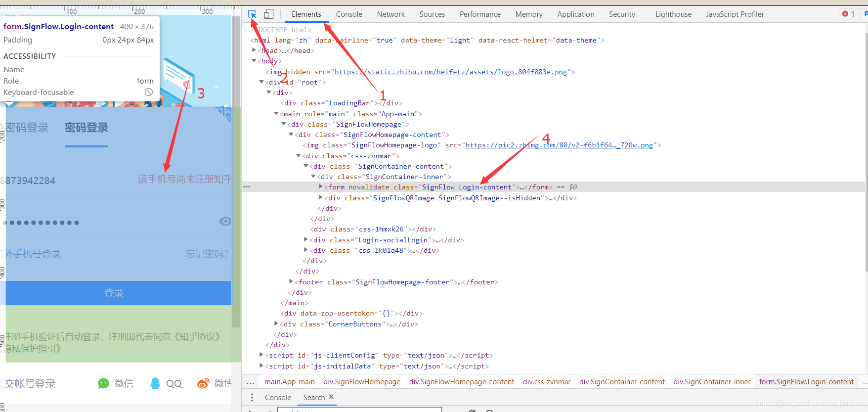Toggle password visibility eye icon
Viewport: 868px width, 412px height.
click(225, 221)
